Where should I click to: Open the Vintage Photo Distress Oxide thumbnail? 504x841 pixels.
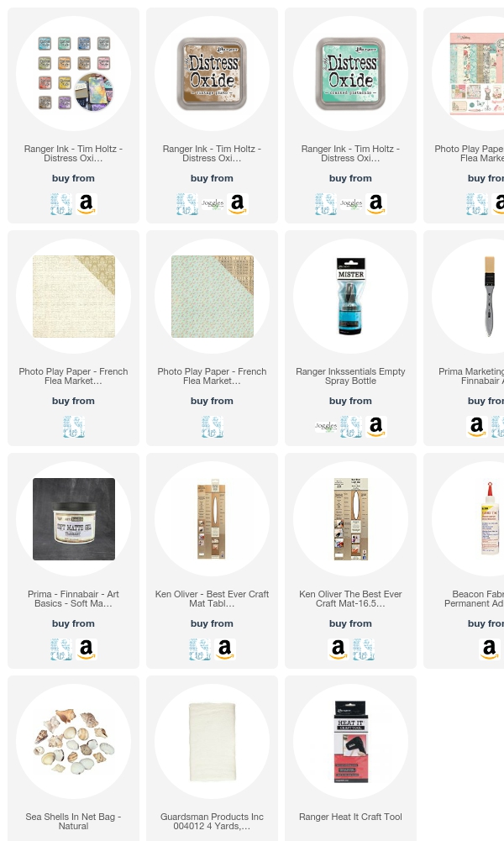pyautogui.click(x=213, y=73)
